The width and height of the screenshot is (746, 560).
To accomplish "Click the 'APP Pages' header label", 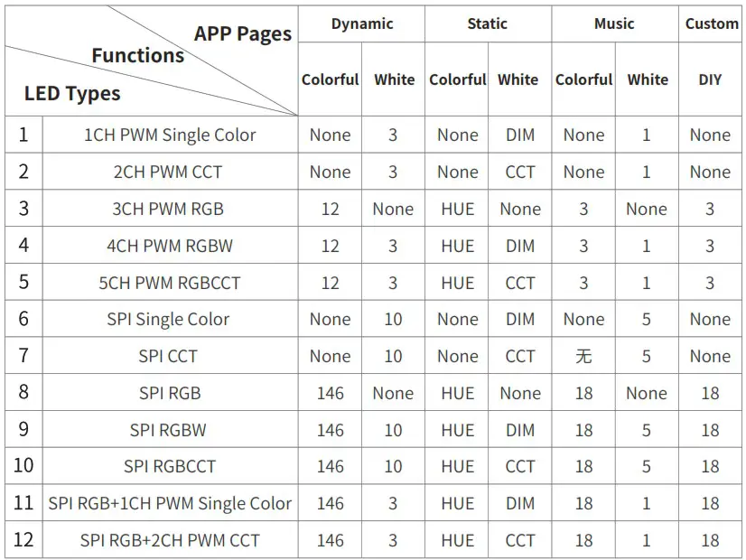I will tap(243, 33).
